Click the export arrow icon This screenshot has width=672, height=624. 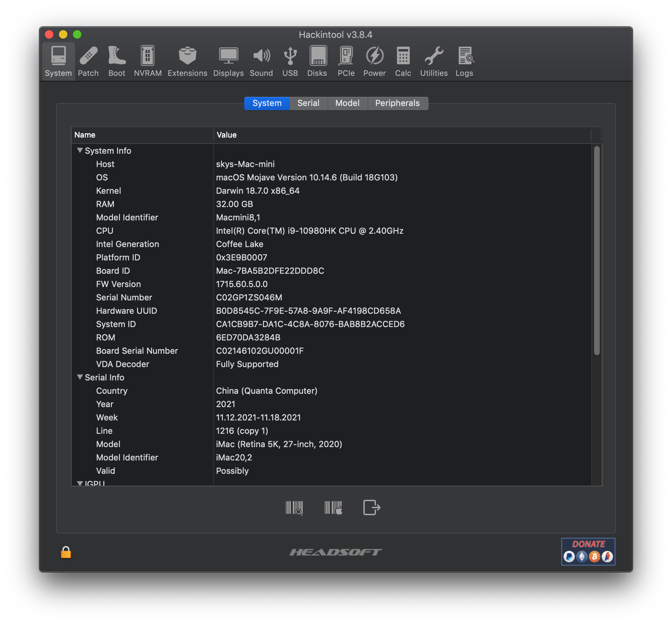pos(372,507)
